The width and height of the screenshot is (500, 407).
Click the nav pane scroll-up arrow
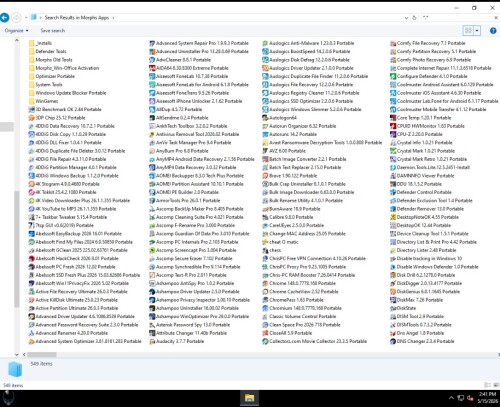click(17, 40)
